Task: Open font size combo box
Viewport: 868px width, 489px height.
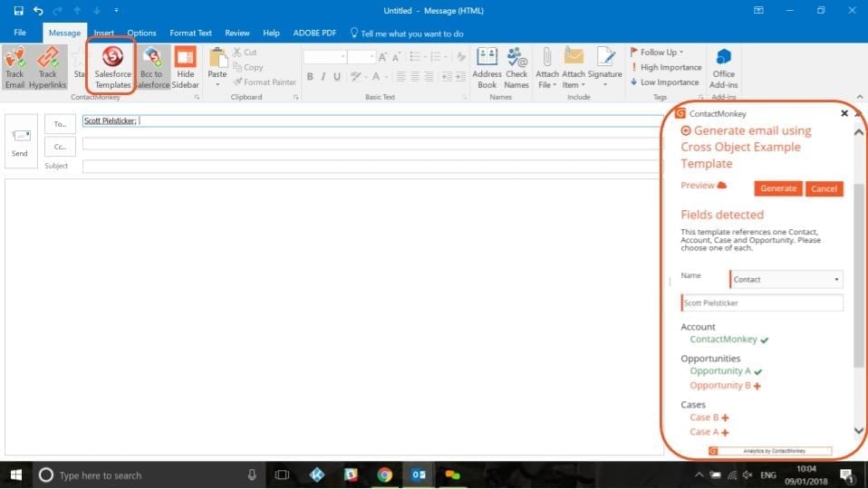Action: (x=362, y=56)
